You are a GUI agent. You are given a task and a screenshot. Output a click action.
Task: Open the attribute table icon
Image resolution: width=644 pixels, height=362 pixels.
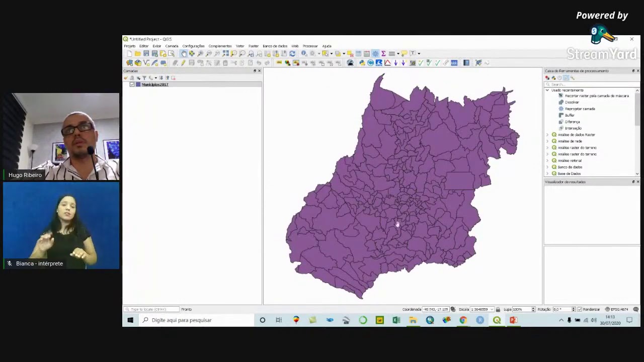[358, 53]
